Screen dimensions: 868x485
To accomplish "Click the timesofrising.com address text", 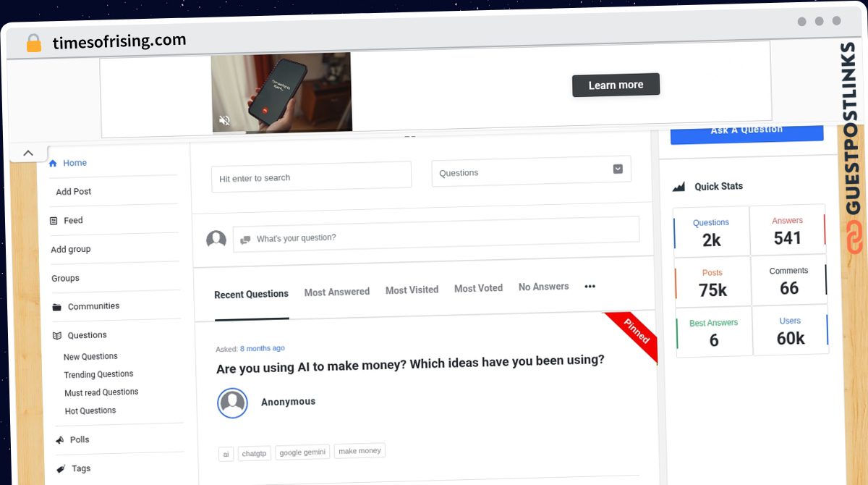I will 119,42.
